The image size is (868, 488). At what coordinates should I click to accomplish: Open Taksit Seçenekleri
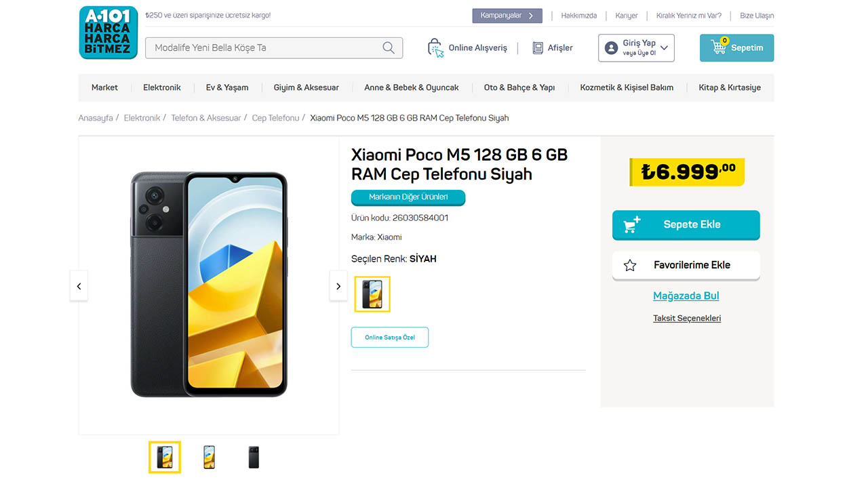tap(687, 318)
